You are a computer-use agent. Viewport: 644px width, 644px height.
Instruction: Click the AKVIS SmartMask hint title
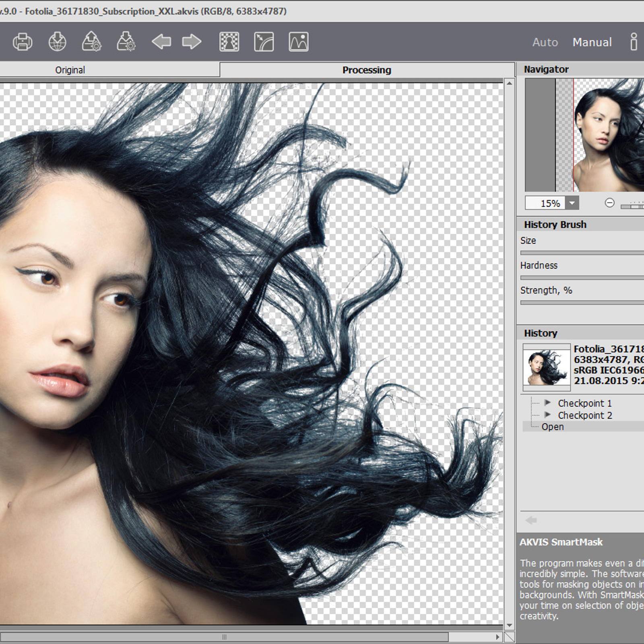pyautogui.click(x=561, y=542)
